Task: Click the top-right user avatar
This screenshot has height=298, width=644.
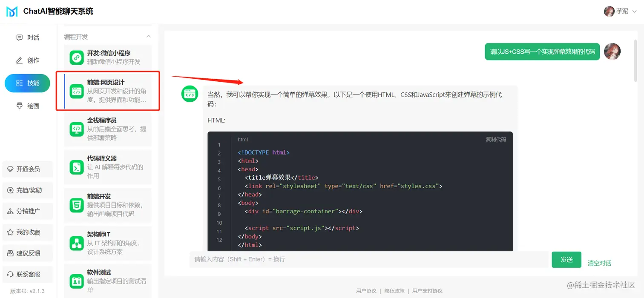Action: point(609,11)
